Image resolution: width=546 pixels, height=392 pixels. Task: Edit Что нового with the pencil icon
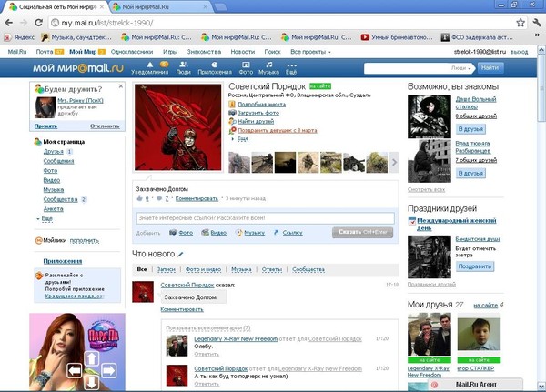[x=180, y=255]
